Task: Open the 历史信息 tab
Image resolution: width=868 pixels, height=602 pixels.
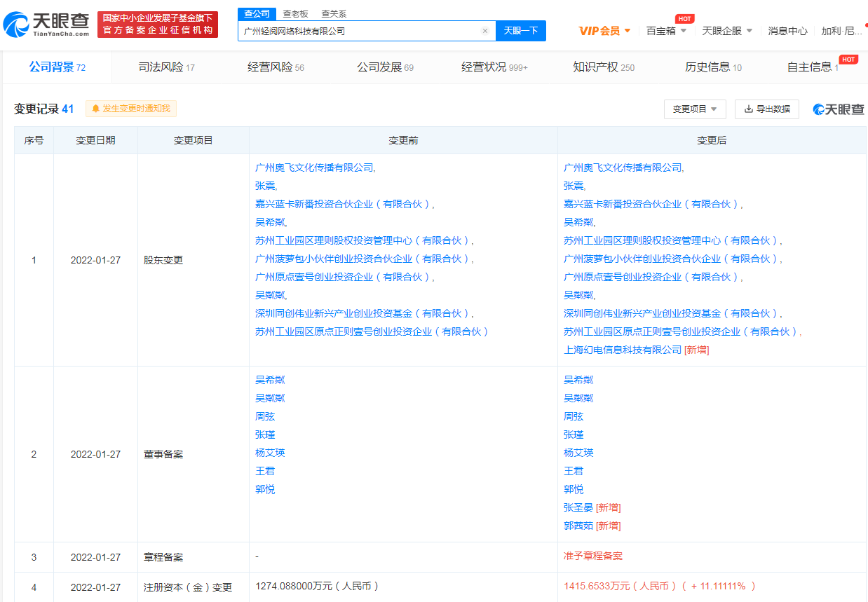Action: click(713, 67)
